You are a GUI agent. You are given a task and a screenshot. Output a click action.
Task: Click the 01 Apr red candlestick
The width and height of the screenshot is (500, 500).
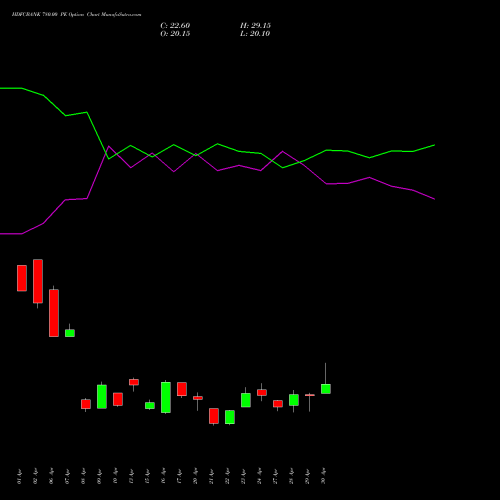22,278
